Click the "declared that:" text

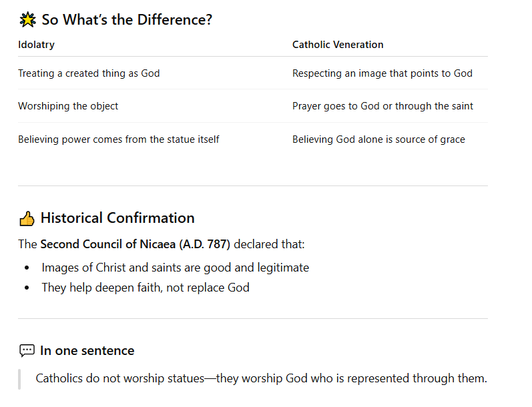[x=269, y=244]
